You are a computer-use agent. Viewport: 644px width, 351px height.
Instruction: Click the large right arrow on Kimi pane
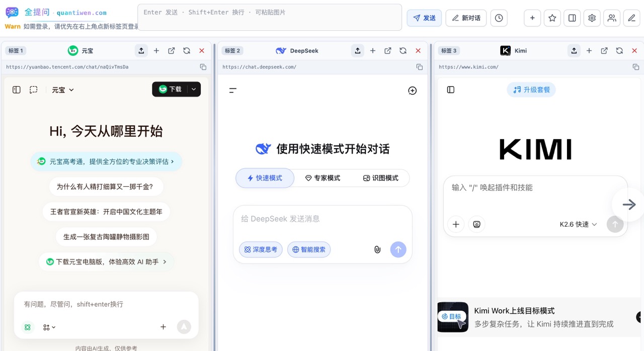coord(629,204)
